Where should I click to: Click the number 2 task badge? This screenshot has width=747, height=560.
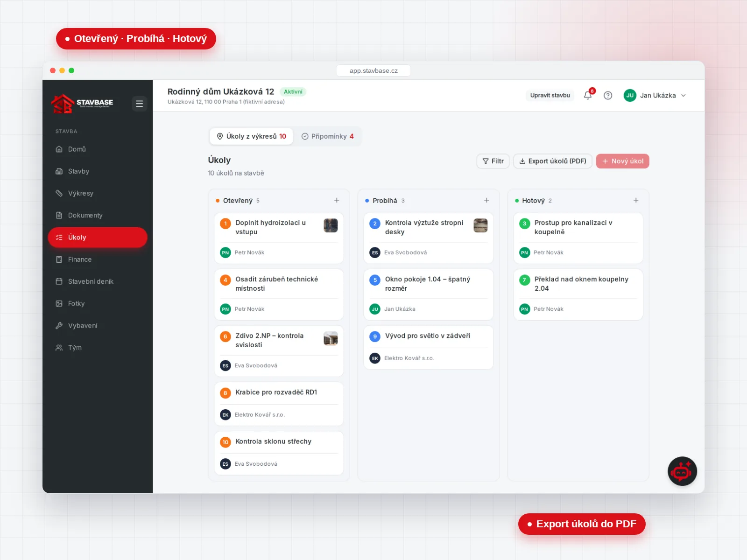[x=375, y=224]
